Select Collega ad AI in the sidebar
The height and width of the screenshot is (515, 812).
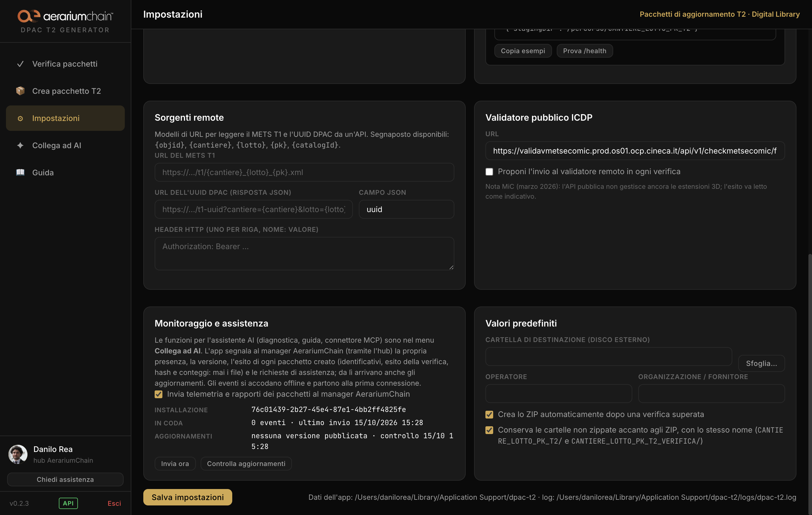pyautogui.click(x=65, y=145)
